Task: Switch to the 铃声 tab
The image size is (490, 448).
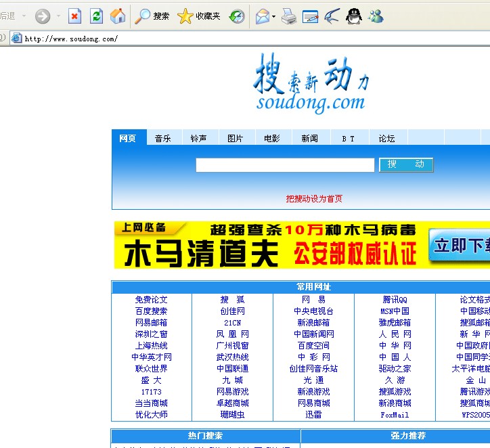Action: coord(199,138)
